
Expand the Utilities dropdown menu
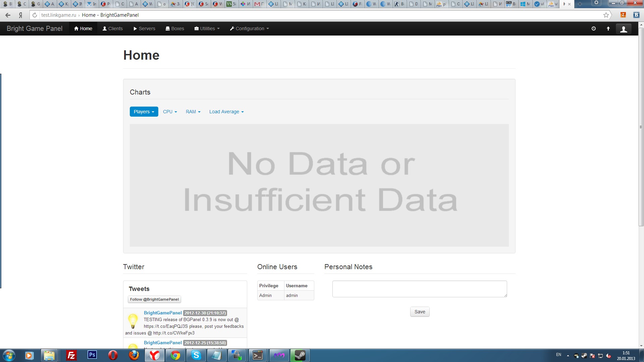(207, 29)
